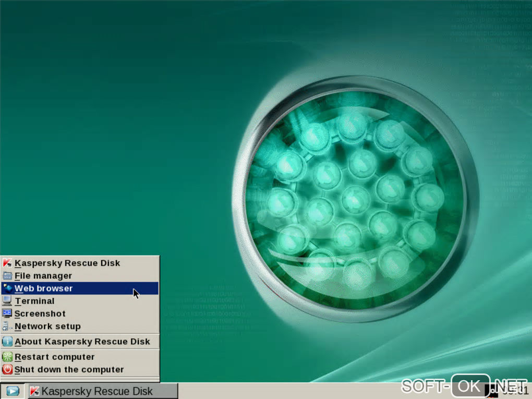Click the Screenshot icon in menu

click(7, 313)
